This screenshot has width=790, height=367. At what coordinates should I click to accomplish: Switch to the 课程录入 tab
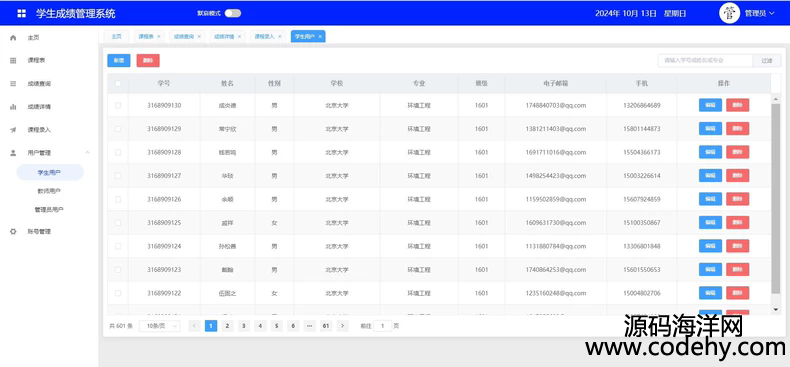click(x=264, y=36)
